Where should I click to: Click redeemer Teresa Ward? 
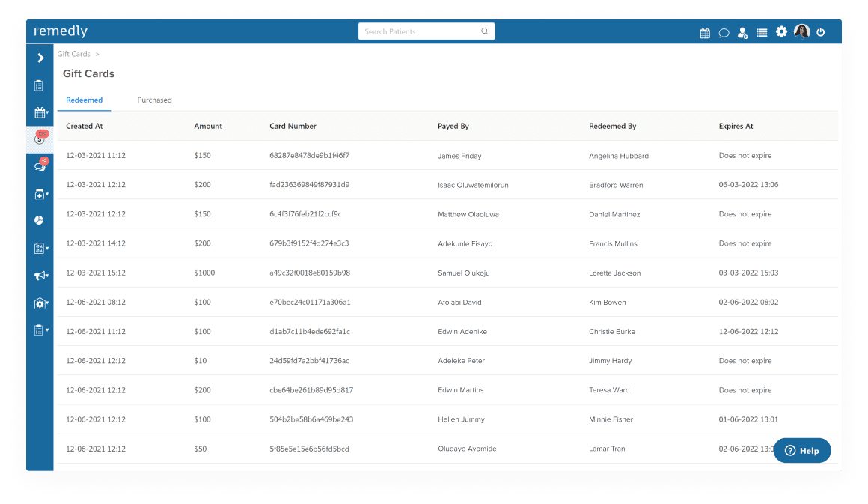click(609, 390)
